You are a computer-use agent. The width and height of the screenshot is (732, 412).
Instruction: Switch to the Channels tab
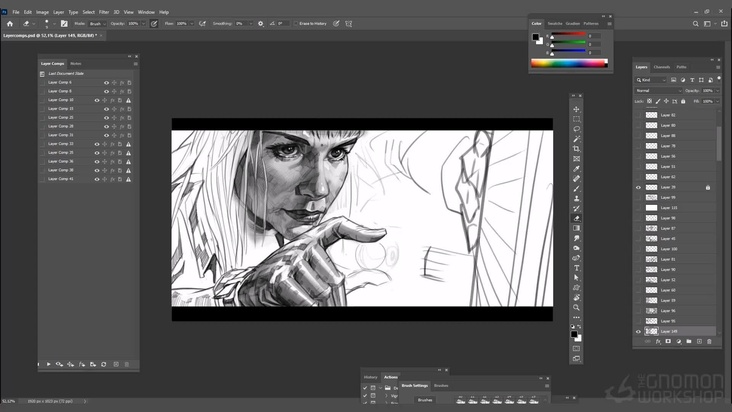coord(662,67)
